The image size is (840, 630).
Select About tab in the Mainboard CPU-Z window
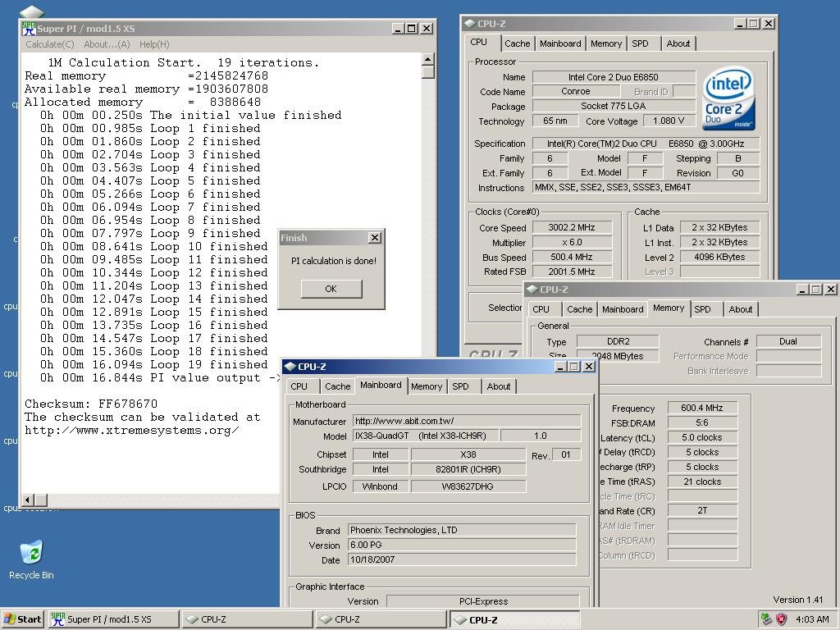498,386
